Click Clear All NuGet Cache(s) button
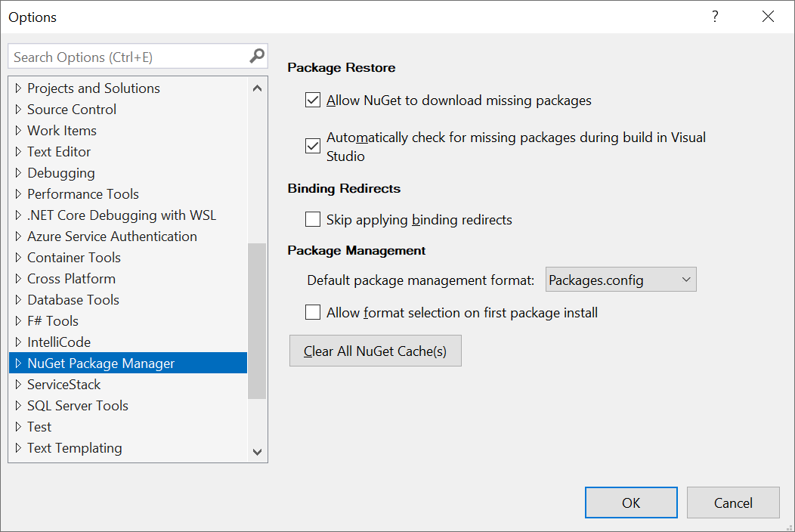The width and height of the screenshot is (795, 532). coord(375,351)
